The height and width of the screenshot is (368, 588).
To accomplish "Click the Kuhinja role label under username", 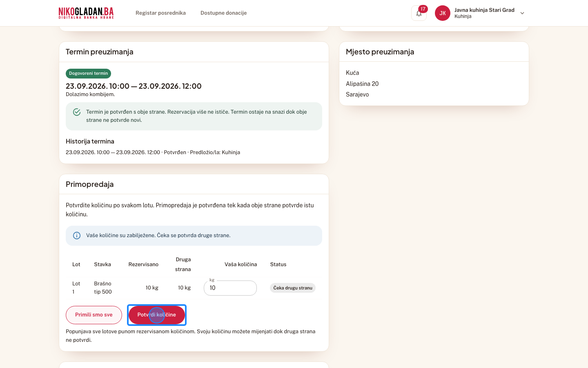I will pos(463,16).
